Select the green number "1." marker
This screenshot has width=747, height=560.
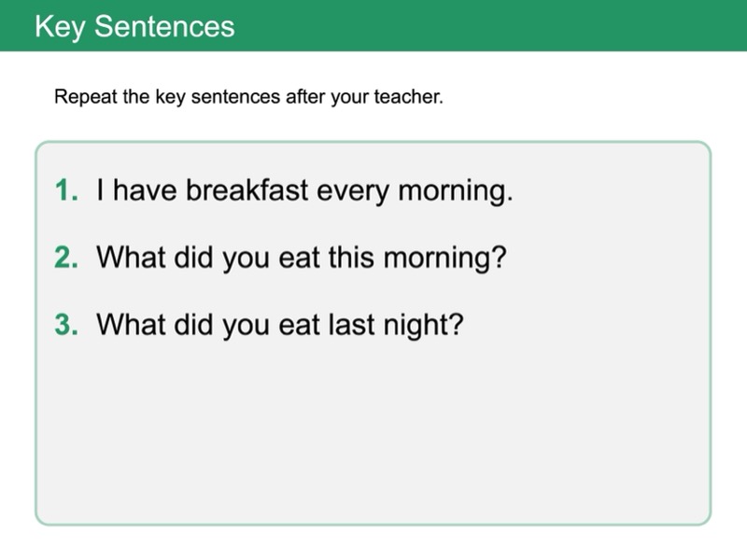[x=67, y=191]
